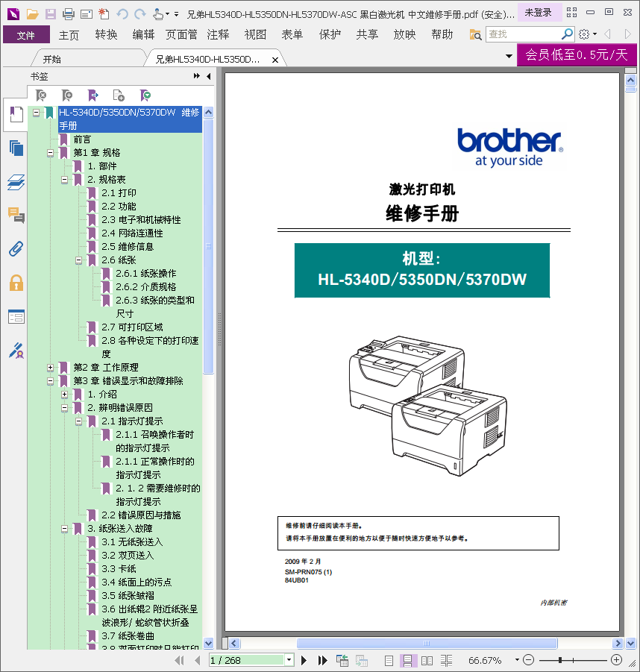Open the 文件 menu
Viewport: 640px width, 672px height.
(26, 35)
